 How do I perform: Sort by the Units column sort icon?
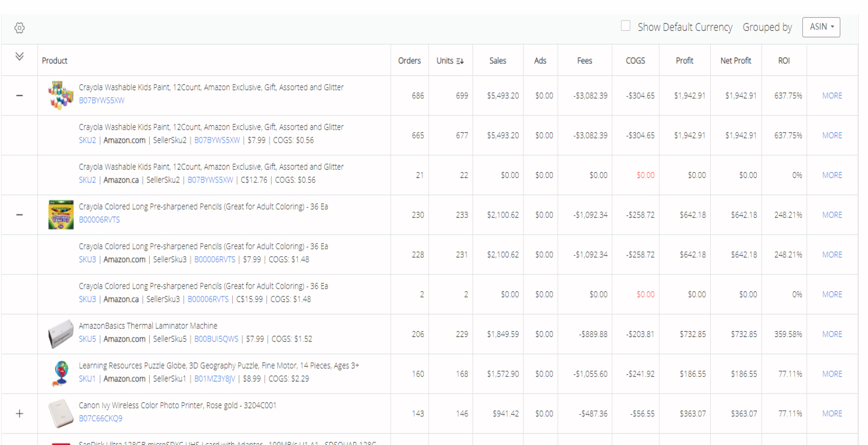(x=460, y=61)
